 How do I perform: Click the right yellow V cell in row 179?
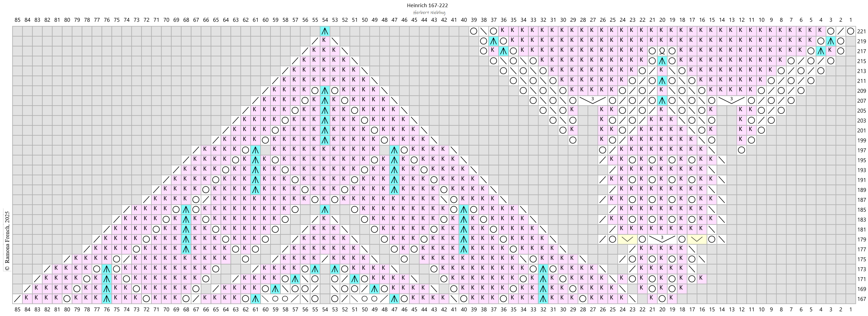click(x=697, y=239)
